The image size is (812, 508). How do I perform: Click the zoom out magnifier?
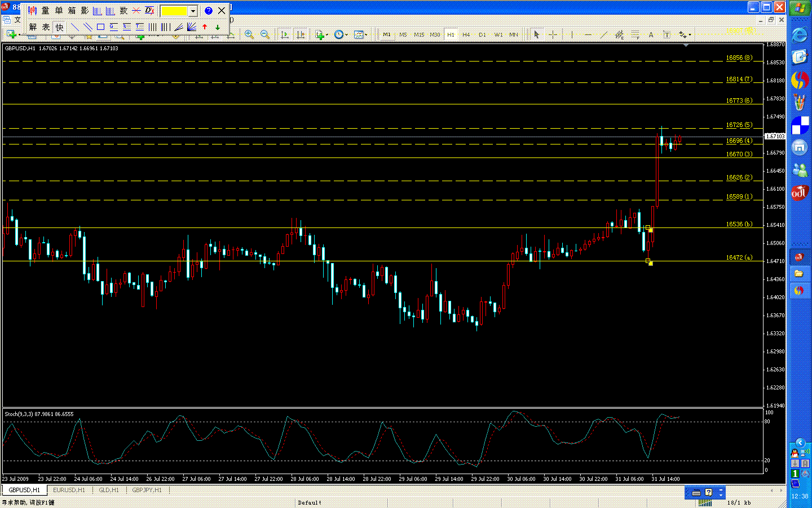(x=265, y=34)
